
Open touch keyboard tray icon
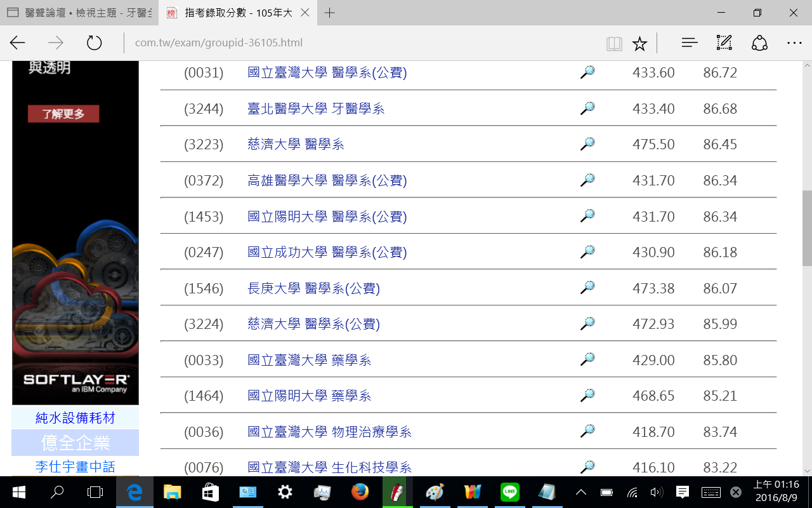[710, 492]
